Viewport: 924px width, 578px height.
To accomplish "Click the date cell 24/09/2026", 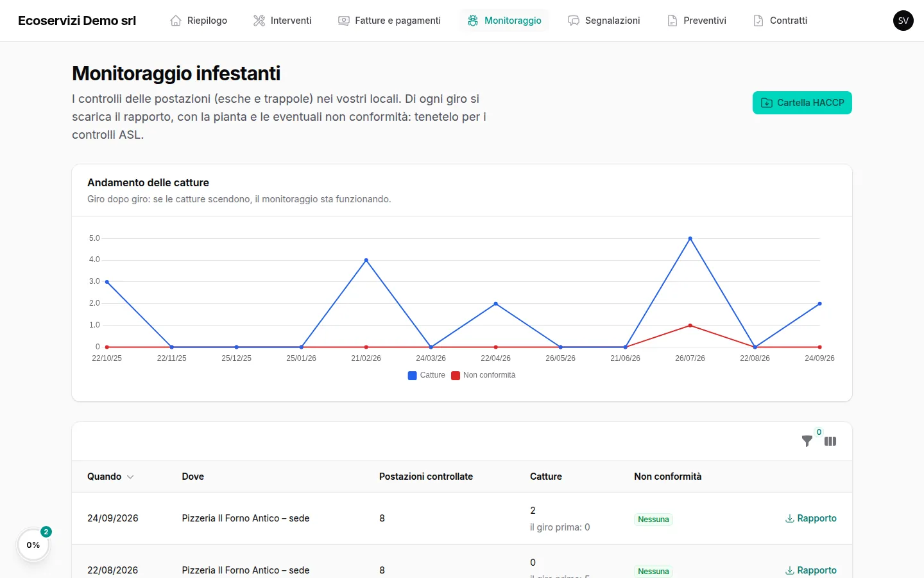I will (113, 518).
